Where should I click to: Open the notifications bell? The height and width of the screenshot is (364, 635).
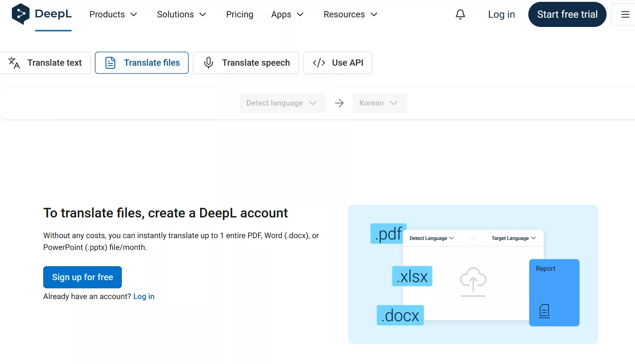tap(460, 14)
